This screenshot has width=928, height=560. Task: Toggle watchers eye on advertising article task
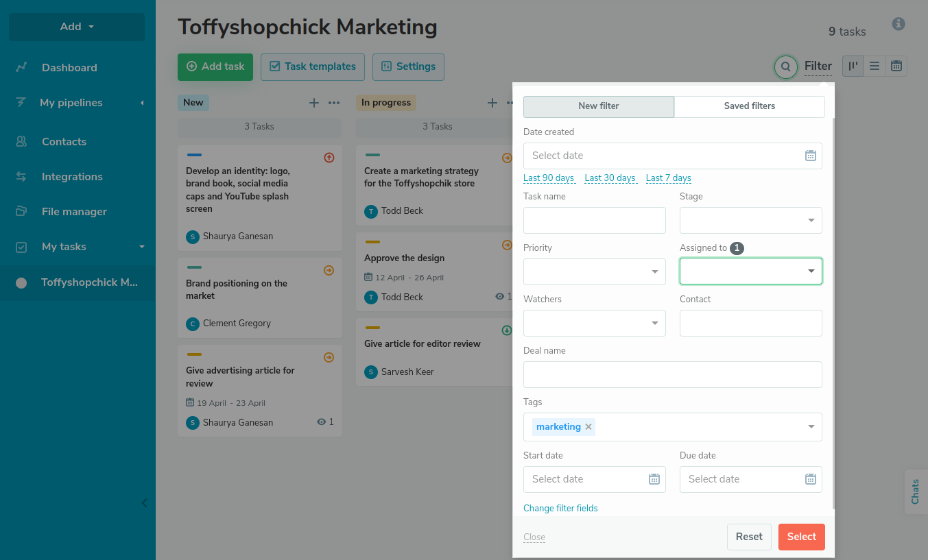click(x=322, y=422)
